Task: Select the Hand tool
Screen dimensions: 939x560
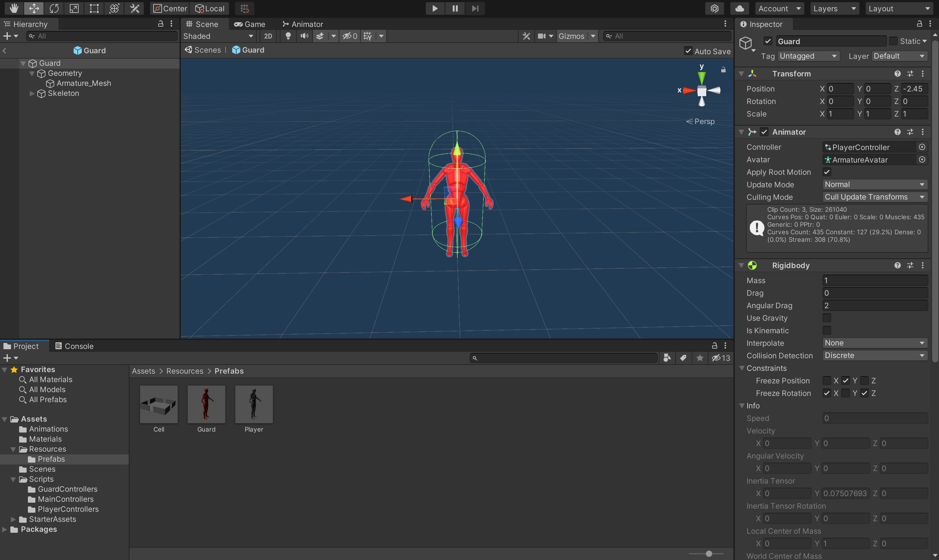Action: coord(14,8)
